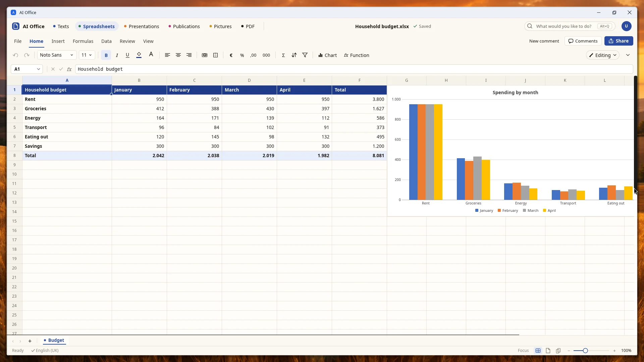Align text centre
644x362 pixels.
click(178, 55)
